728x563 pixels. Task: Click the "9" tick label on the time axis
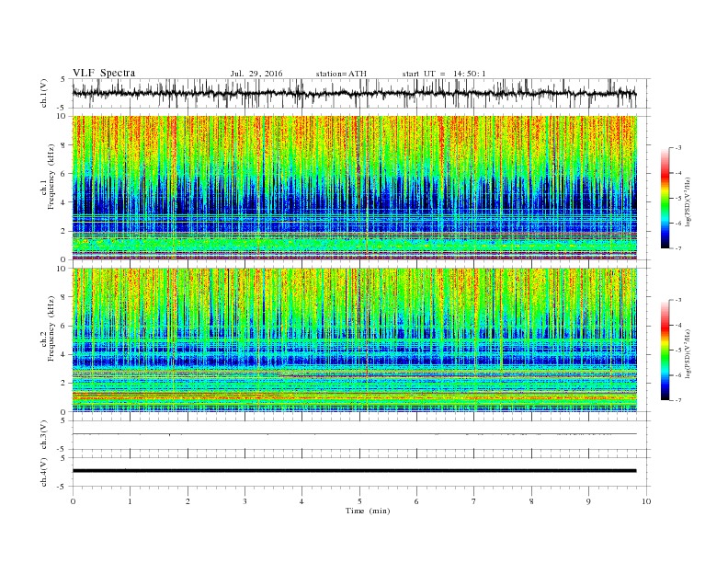click(588, 501)
